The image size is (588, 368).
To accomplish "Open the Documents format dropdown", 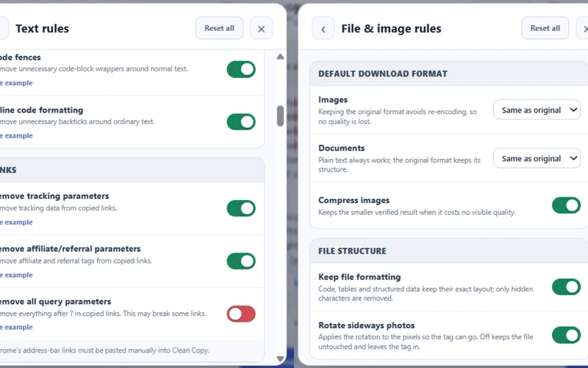I will 537,158.
